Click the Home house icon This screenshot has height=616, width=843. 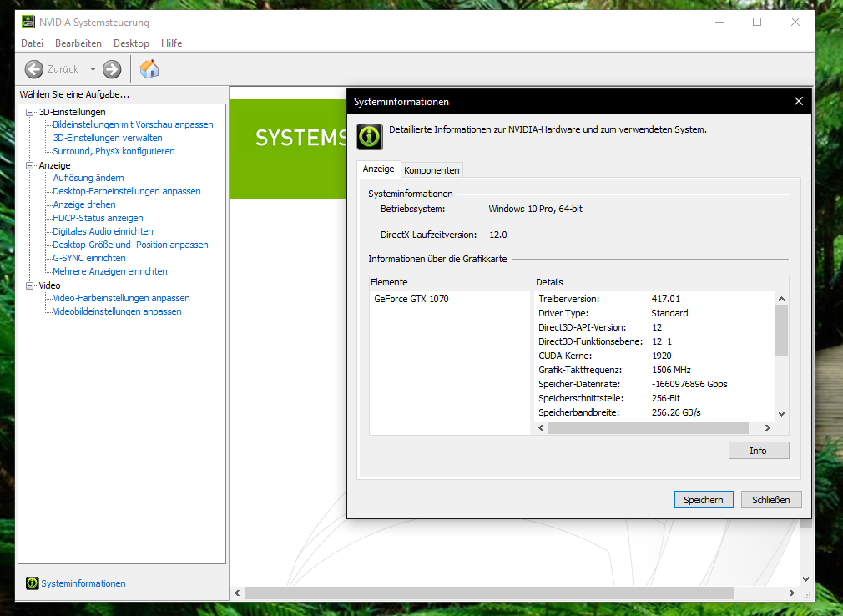(x=149, y=68)
